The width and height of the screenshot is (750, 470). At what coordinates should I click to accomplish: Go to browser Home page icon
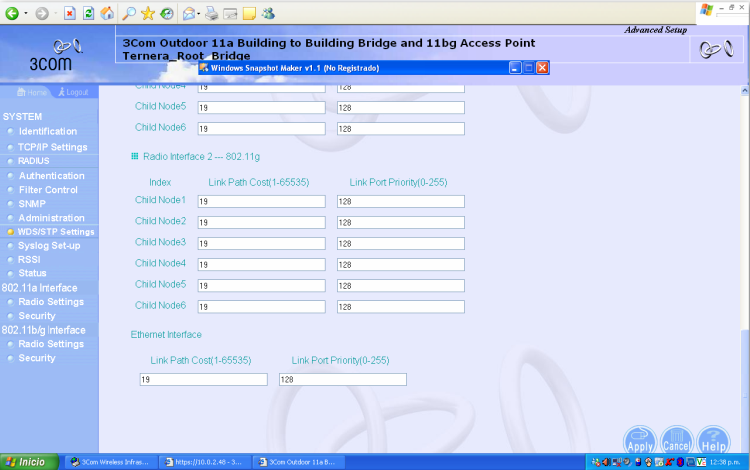coord(107,13)
